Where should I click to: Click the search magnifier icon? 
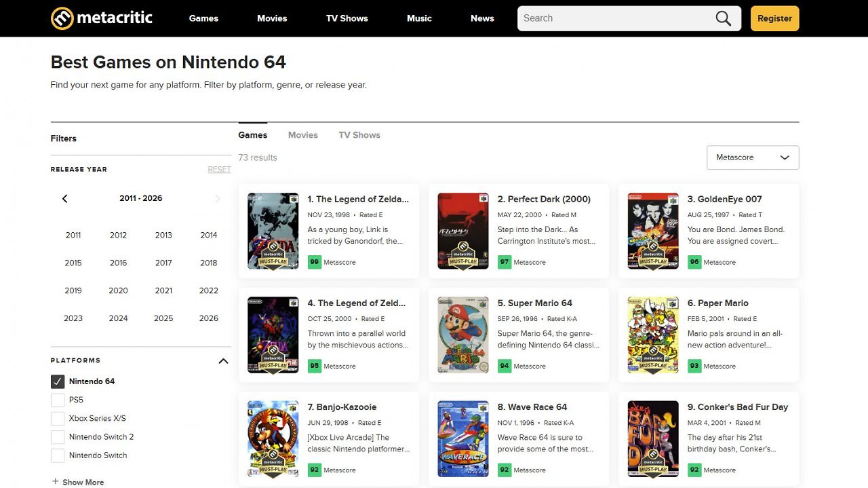[x=724, y=18]
